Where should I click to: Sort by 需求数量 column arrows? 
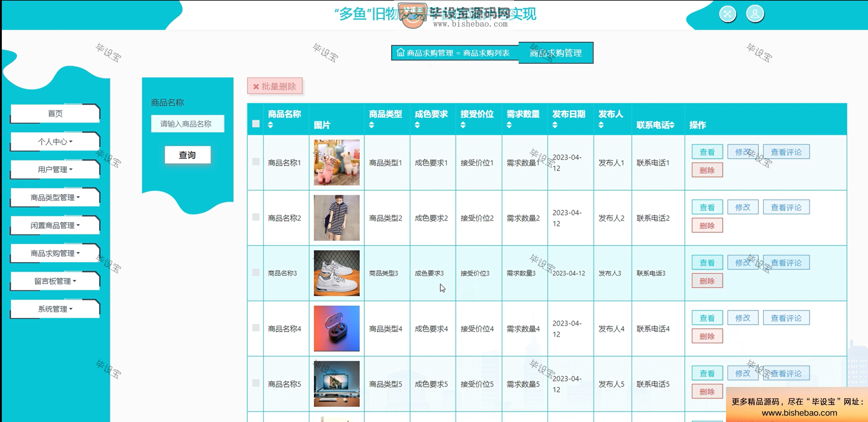point(509,125)
